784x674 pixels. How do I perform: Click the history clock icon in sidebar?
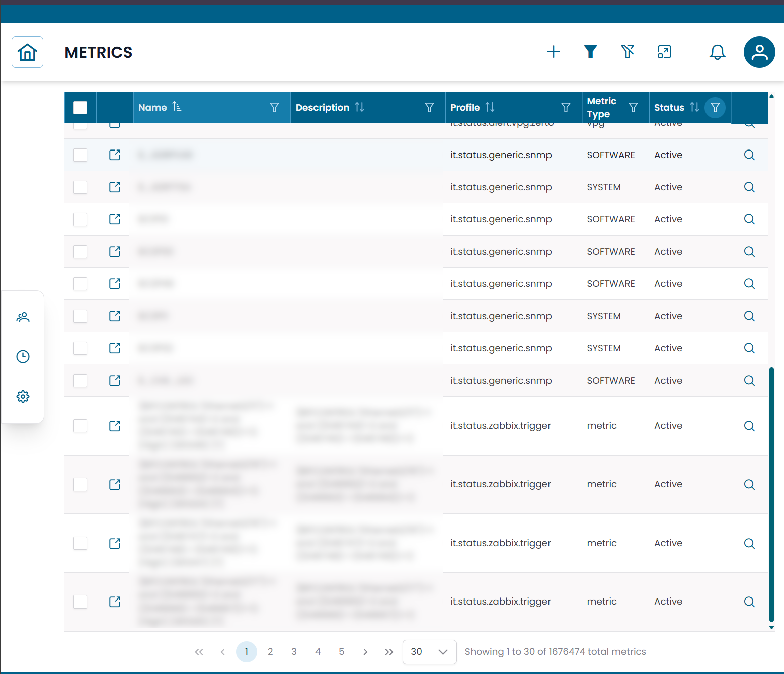(23, 356)
